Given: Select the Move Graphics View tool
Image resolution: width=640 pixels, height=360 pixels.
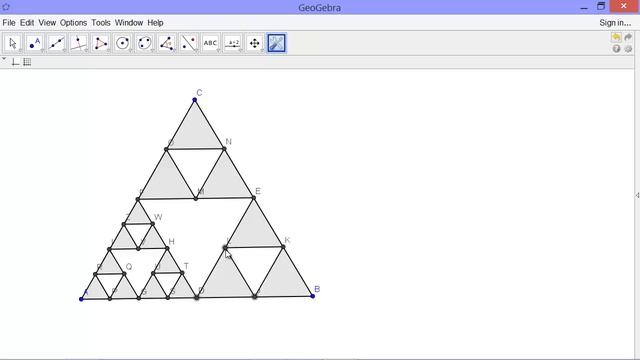Looking at the screenshot, I should pyautogui.click(x=255, y=43).
